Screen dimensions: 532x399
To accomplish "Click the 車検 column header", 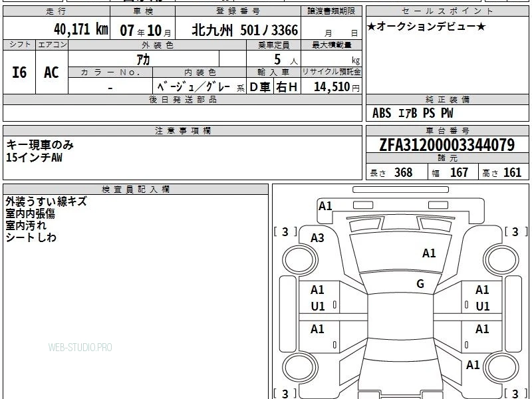I will [x=143, y=11].
